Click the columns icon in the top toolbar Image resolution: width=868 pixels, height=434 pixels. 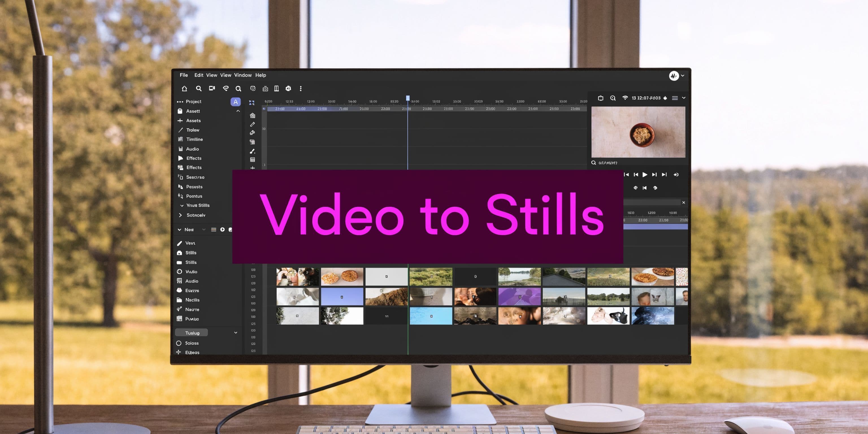tap(276, 88)
